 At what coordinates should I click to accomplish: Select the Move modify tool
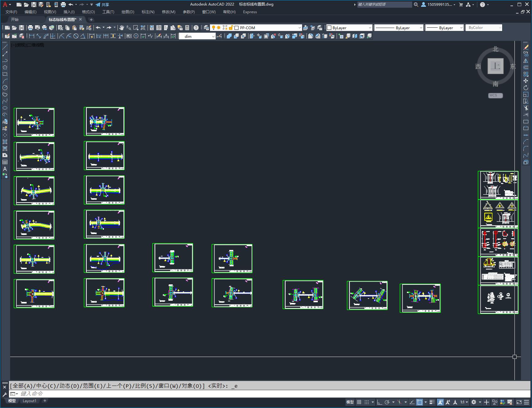526,81
